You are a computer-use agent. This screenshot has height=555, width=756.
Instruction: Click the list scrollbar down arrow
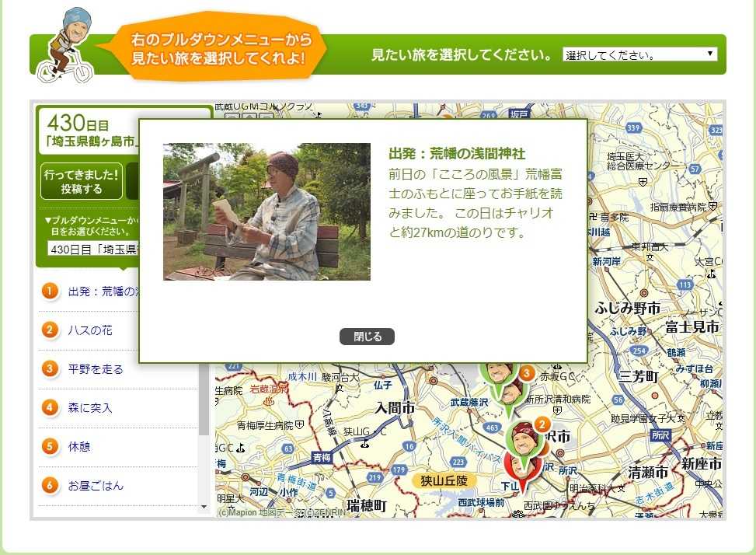tap(204, 507)
